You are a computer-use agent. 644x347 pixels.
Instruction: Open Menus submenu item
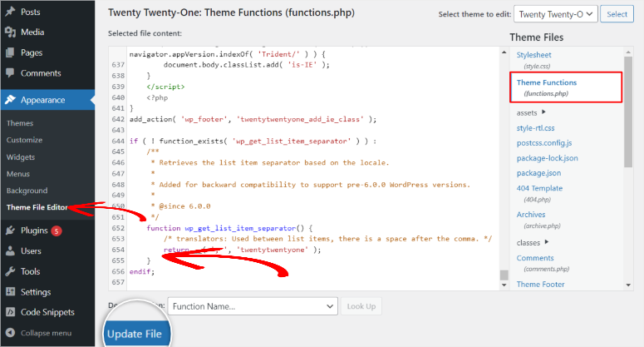click(18, 174)
